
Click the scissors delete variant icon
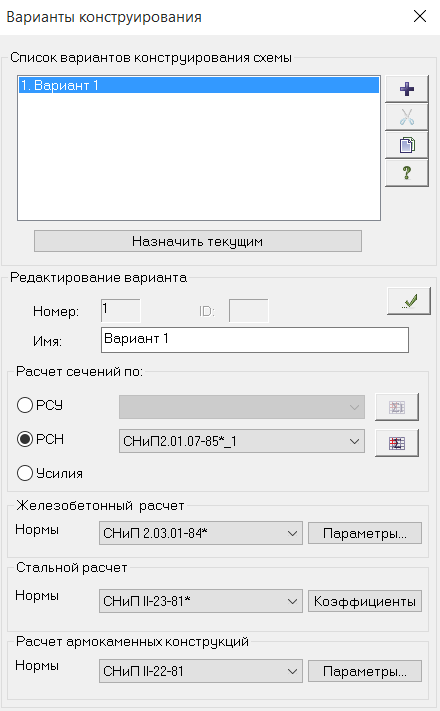click(x=406, y=117)
